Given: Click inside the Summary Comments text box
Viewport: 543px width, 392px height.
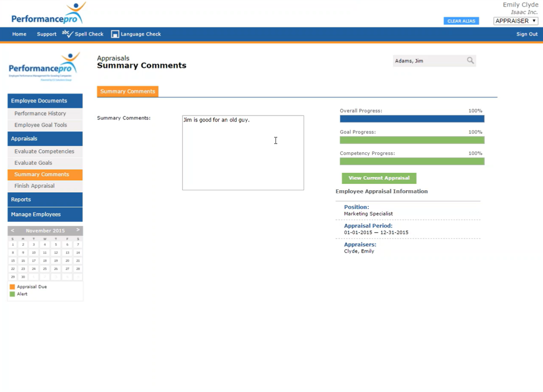Looking at the screenshot, I should [x=243, y=152].
